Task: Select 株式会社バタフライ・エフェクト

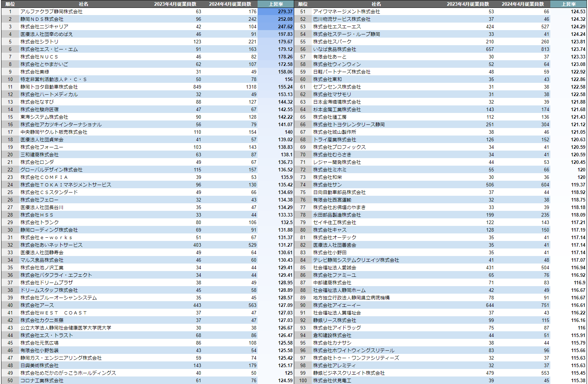Action: pos(56,275)
